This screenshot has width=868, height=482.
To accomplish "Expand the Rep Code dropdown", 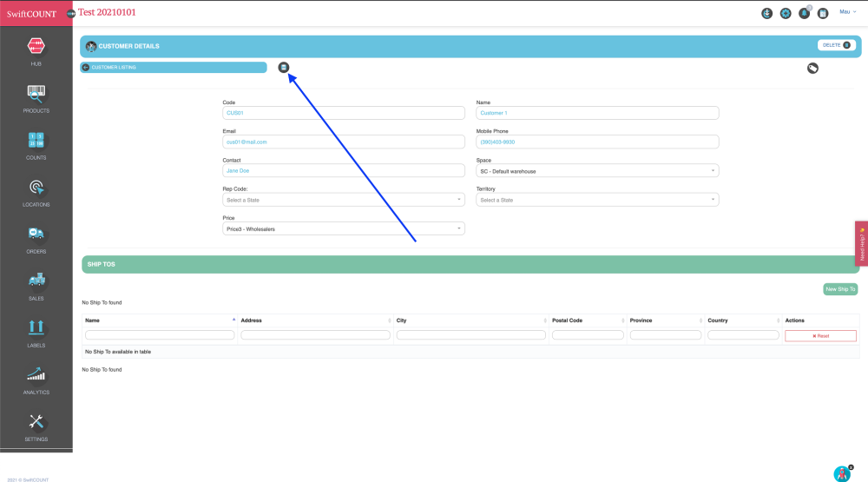I will coord(343,200).
